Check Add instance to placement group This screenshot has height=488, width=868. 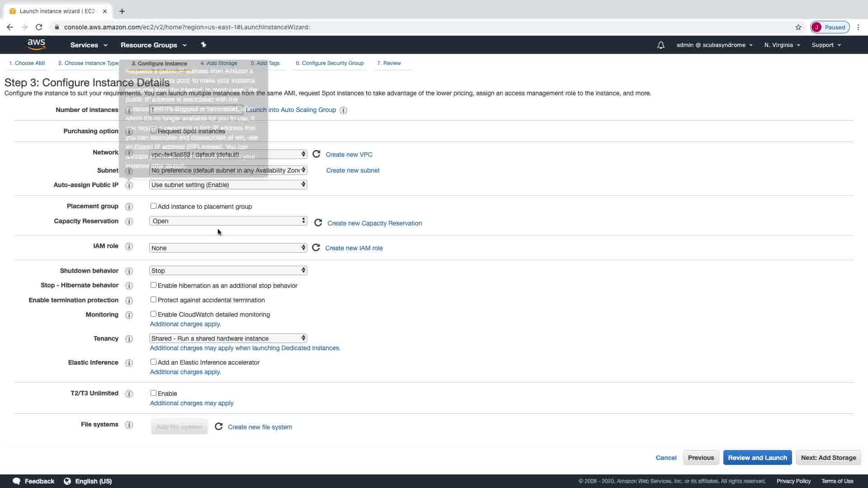point(154,206)
